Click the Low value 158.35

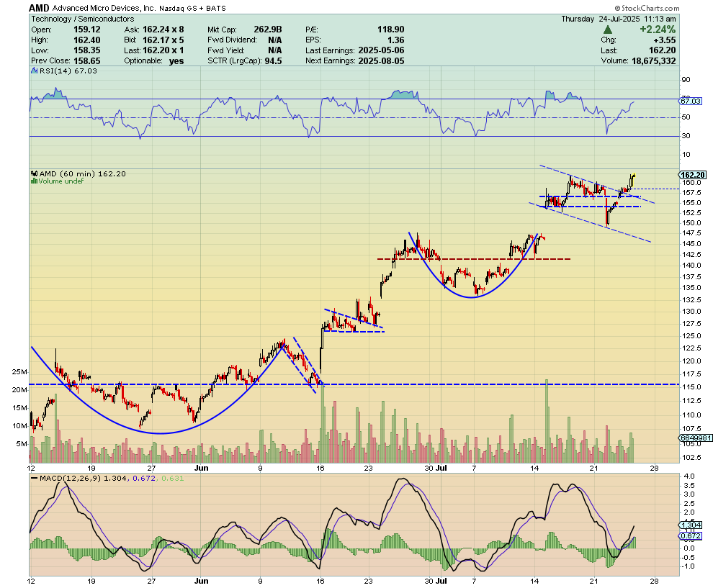coord(87,50)
